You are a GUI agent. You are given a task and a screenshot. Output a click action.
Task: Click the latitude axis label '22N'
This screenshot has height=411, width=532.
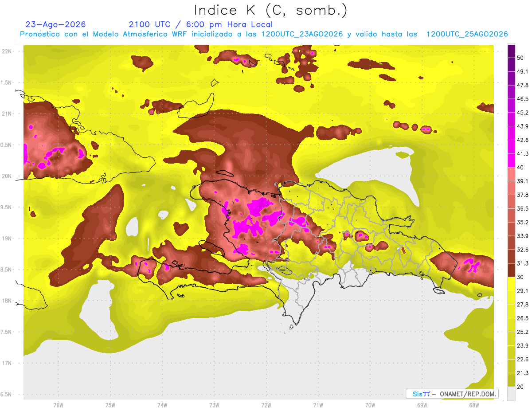(x=8, y=51)
